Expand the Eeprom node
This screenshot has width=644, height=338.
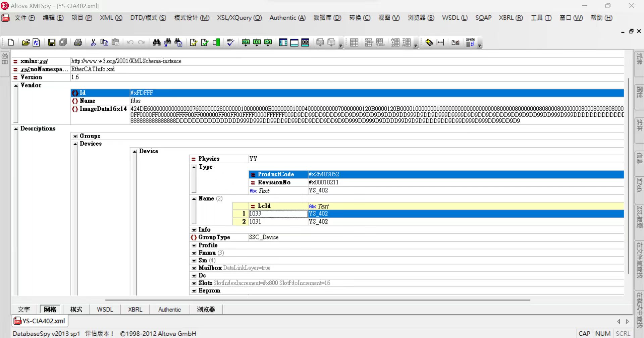[x=194, y=291]
